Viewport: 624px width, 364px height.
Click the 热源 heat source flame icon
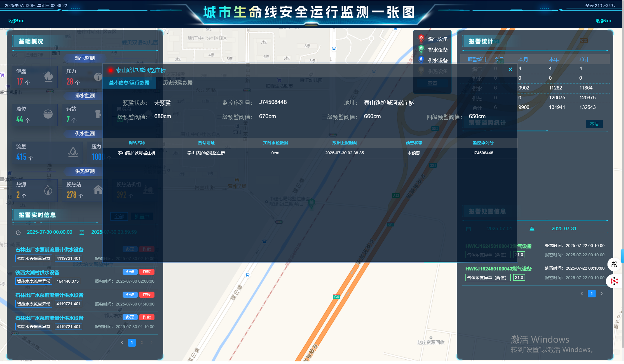point(48,190)
